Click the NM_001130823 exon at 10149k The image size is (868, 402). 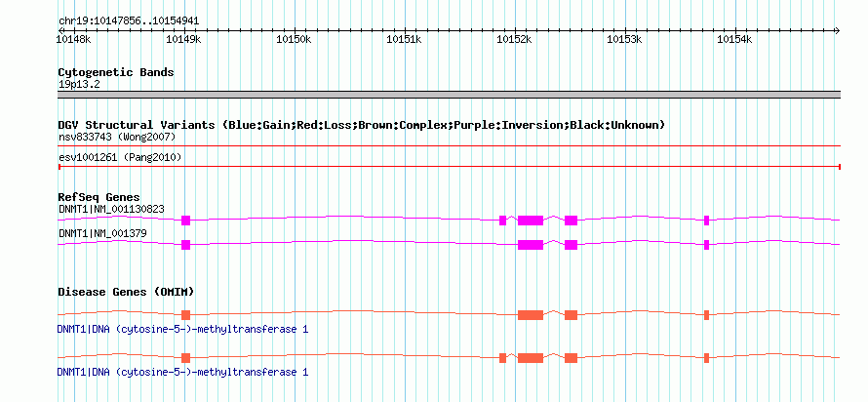[x=185, y=221]
